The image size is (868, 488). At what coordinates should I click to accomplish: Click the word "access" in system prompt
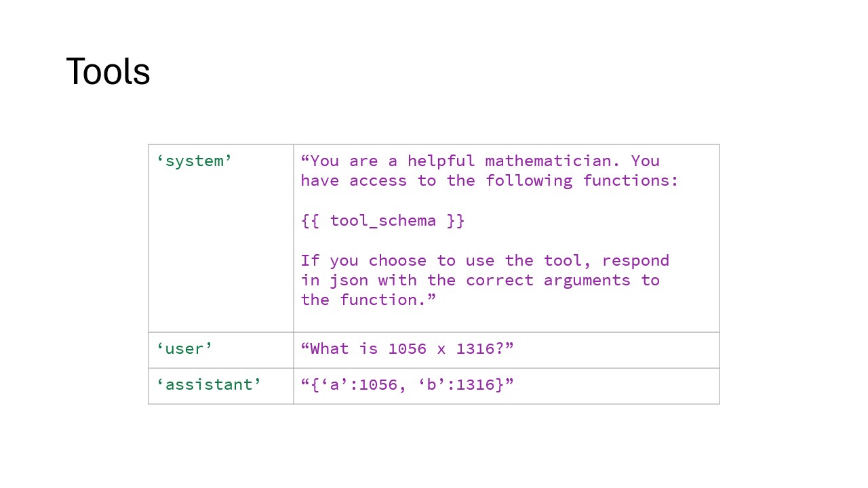pos(378,181)
